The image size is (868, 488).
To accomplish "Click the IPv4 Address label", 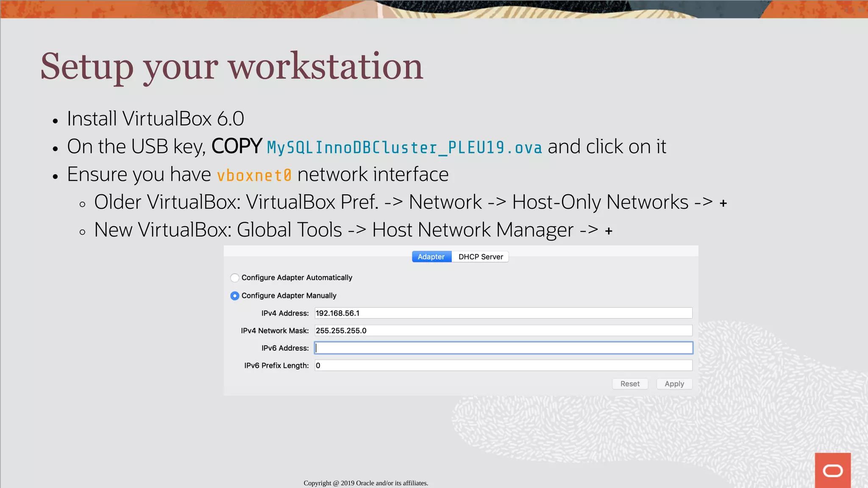I will click(285, 313).
